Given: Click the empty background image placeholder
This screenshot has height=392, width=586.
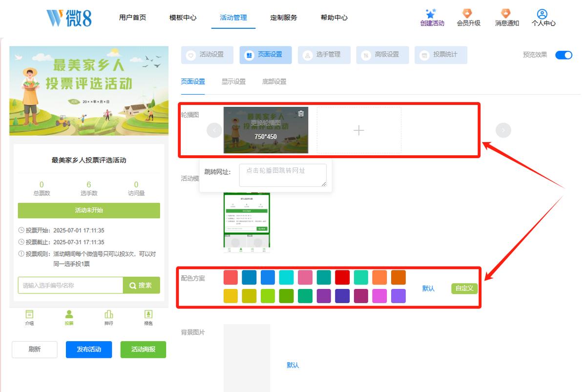Looking at the screenshot, I should [x=247, y=358].
